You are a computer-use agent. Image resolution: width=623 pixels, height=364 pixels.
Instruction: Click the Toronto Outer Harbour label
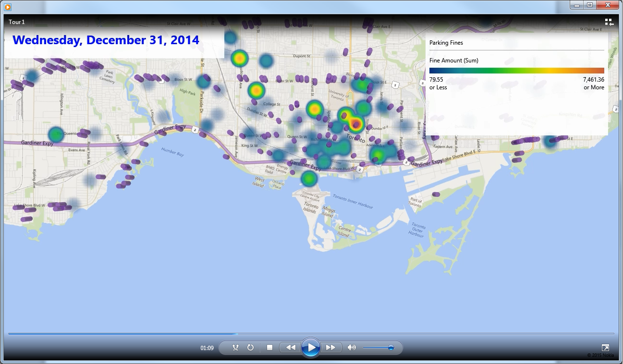tap(418, 230)
